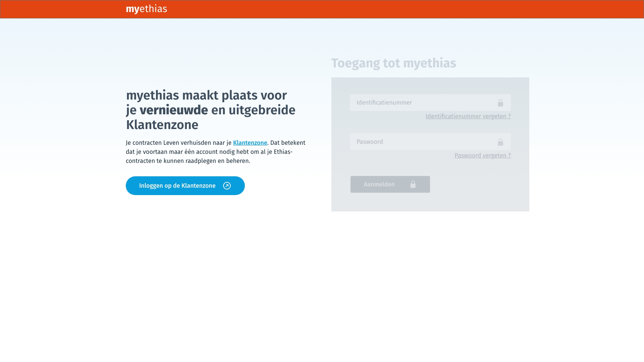The image size is (644, 362).
Task: Click the myethias logo in header
Action: pyautogui.click(x=147, y=9)
